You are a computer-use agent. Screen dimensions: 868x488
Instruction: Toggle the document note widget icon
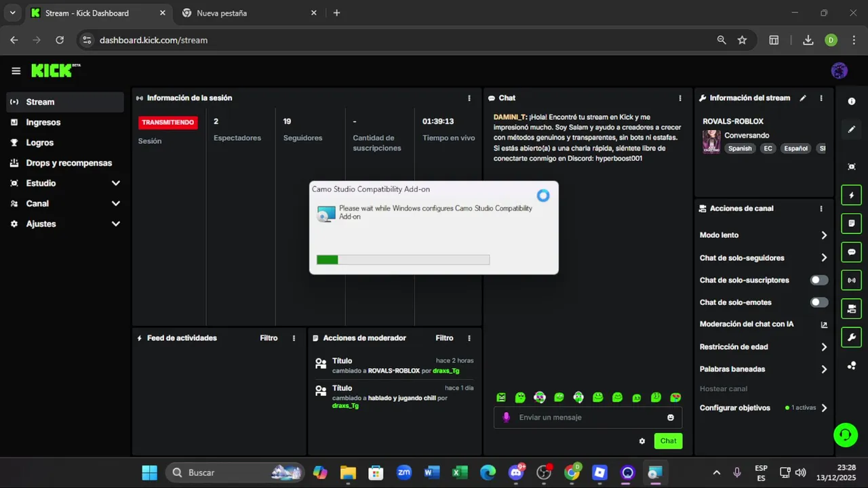click(852, 223)
